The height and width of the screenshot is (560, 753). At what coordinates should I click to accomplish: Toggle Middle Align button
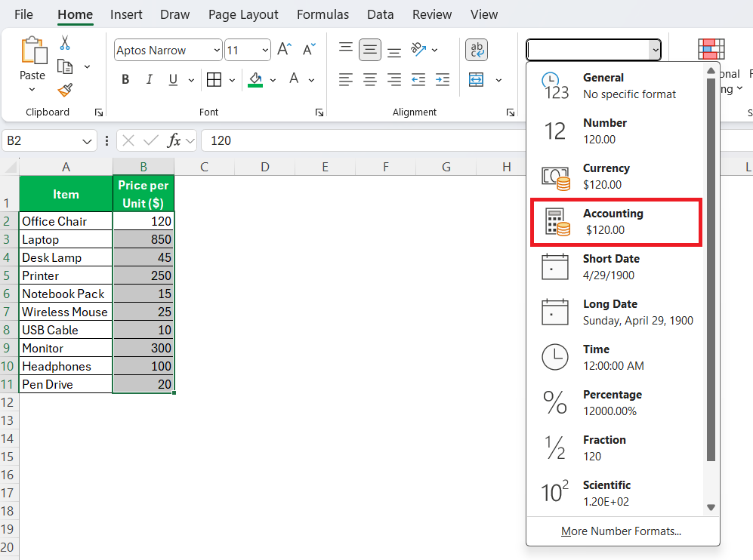pos(370,49)
